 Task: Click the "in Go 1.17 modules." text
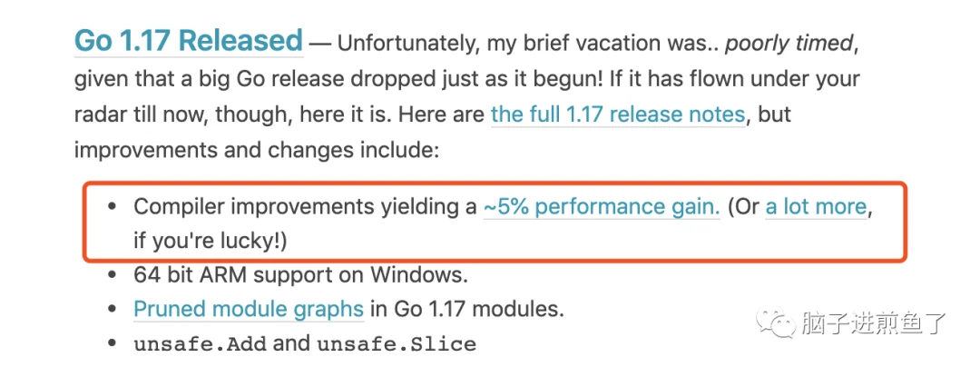pos(466,309)
